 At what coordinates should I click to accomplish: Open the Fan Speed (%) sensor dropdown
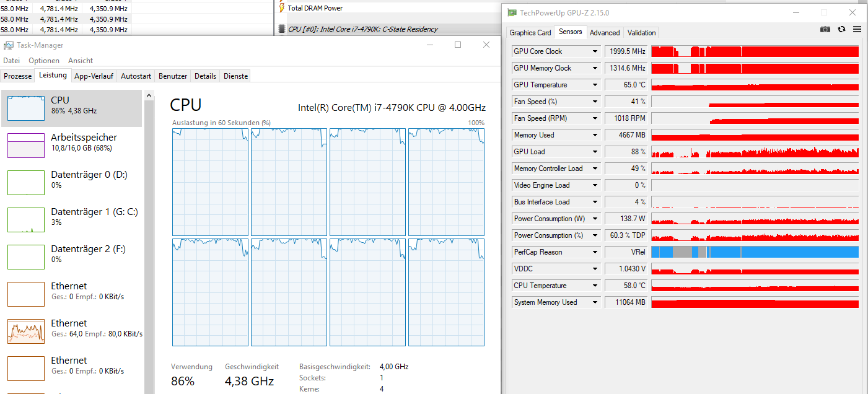pyautogui.click(x=595, y=102)
